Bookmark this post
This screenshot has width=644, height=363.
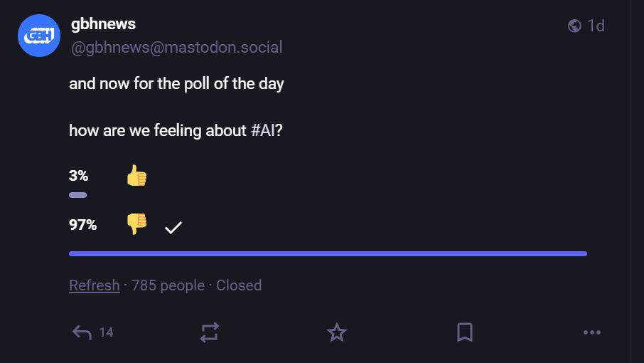click(x=464, y=332)
